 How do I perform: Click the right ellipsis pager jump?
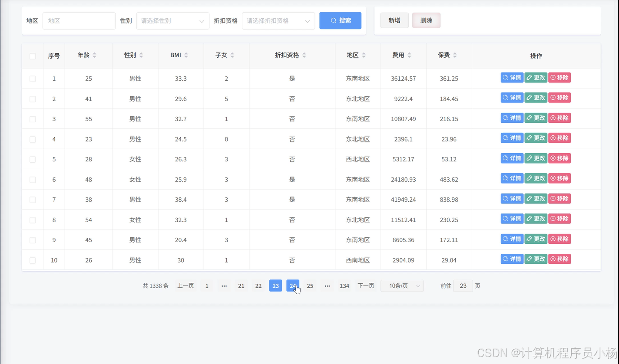[328, 286]
